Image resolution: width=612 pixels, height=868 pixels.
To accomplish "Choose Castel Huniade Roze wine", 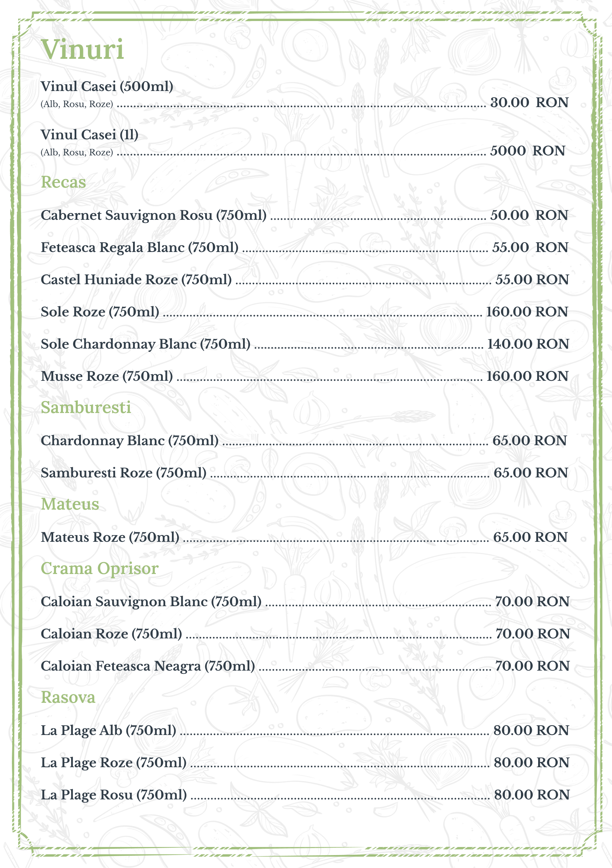I will [136, 280].
